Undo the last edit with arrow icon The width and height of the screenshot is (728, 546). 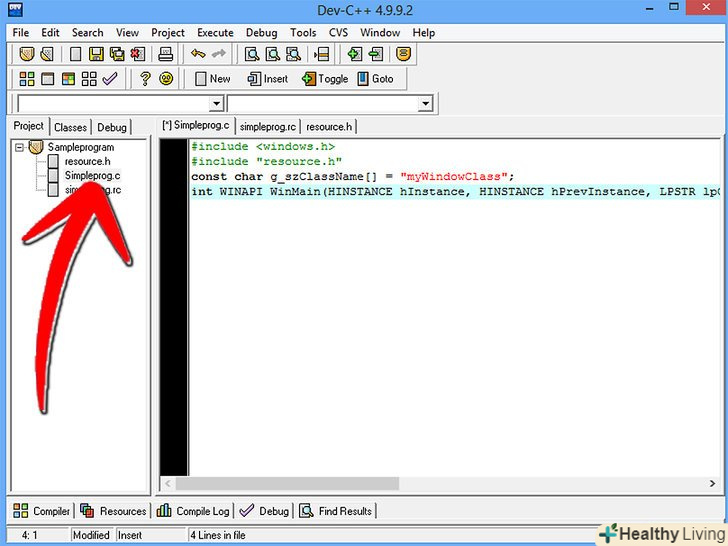click(198, 54)
